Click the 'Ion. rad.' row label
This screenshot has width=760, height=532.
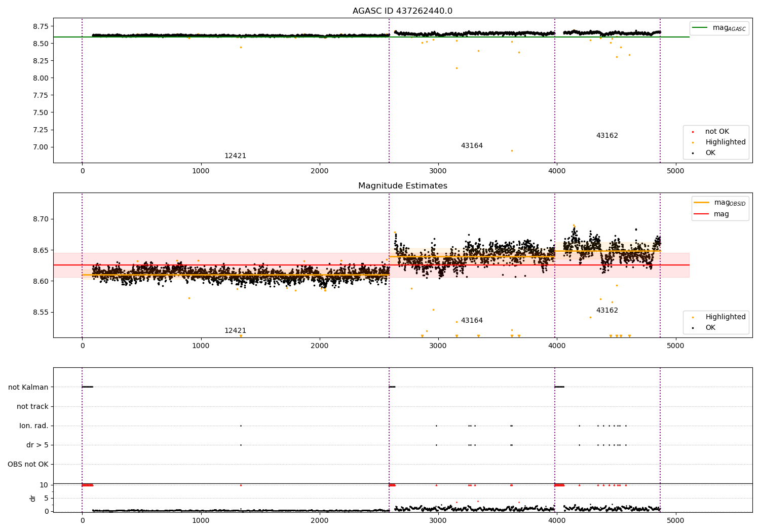34,426
